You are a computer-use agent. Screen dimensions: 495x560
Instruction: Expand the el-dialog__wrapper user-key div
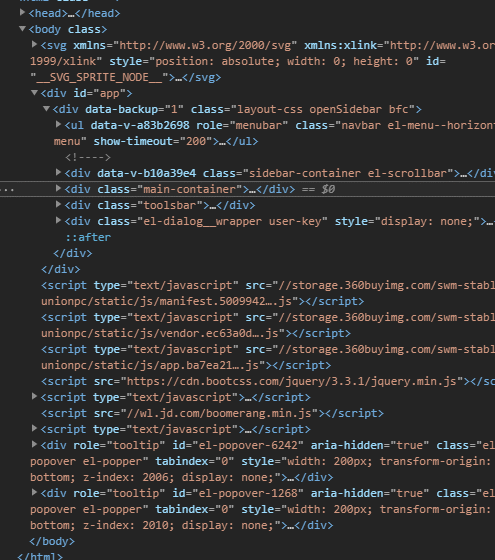pos(58,221)
